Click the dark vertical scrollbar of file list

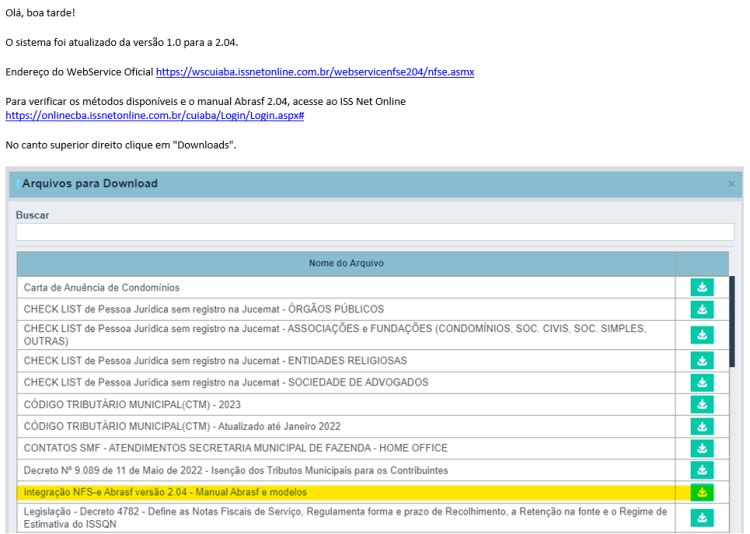click(732, 322)
